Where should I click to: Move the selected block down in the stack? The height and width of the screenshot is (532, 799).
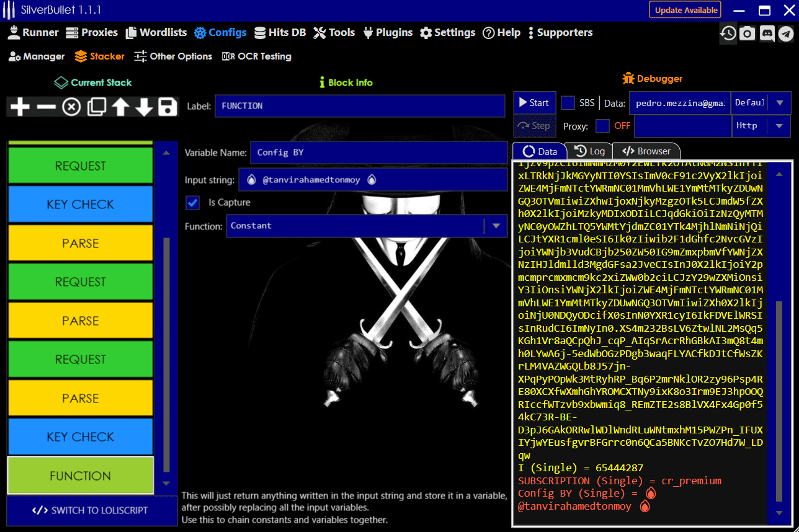point(143,107)
